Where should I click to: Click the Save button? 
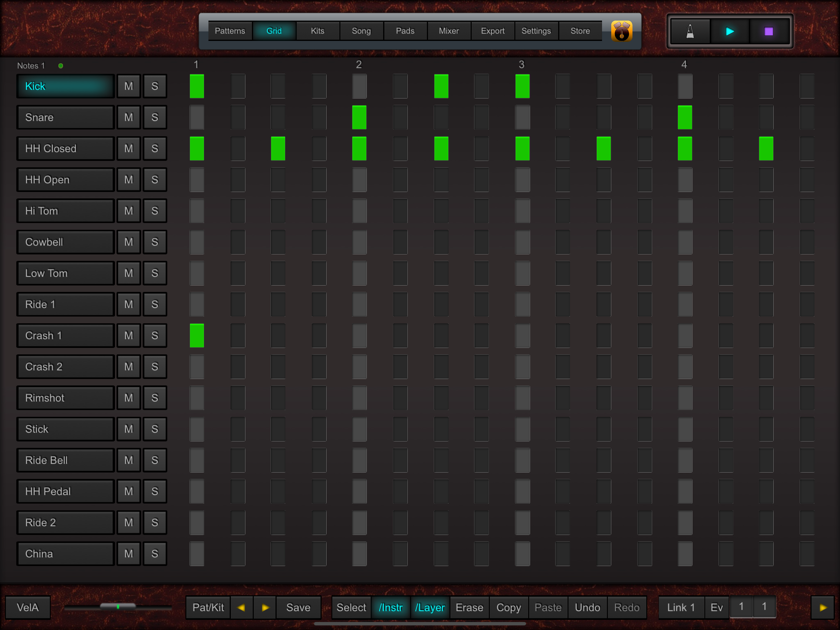(298, 608)
